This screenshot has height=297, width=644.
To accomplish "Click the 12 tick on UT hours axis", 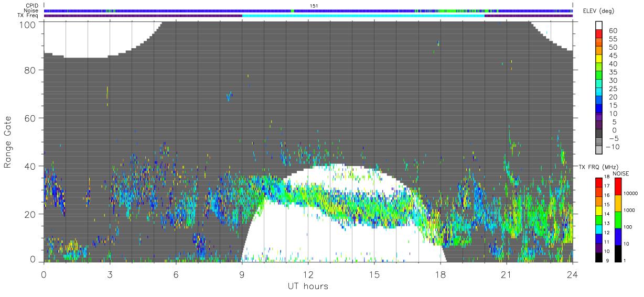I will click(x=308, y=274).
